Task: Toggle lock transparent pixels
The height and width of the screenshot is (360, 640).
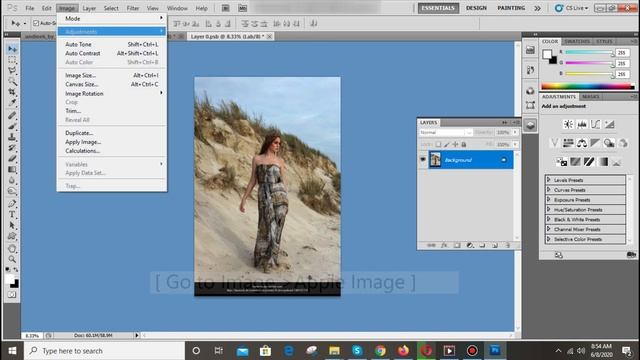Action: point(438,144)
